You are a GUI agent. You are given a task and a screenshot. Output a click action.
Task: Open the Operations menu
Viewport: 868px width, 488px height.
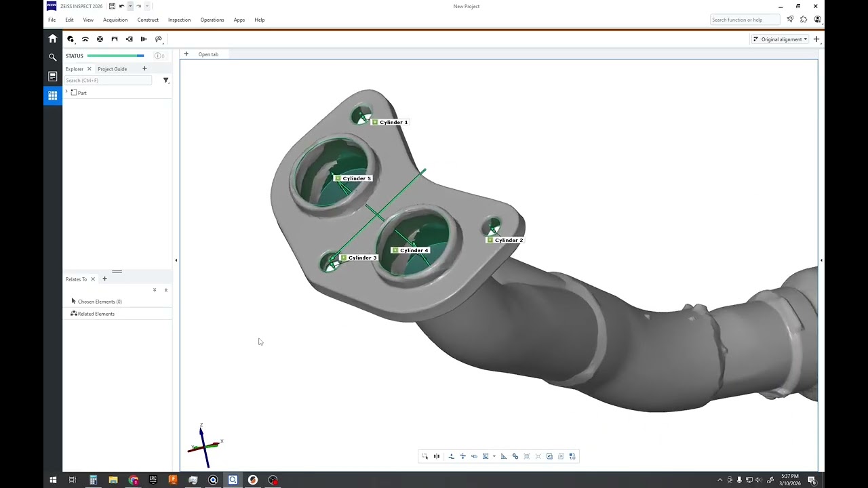click(x=212, y=20)
